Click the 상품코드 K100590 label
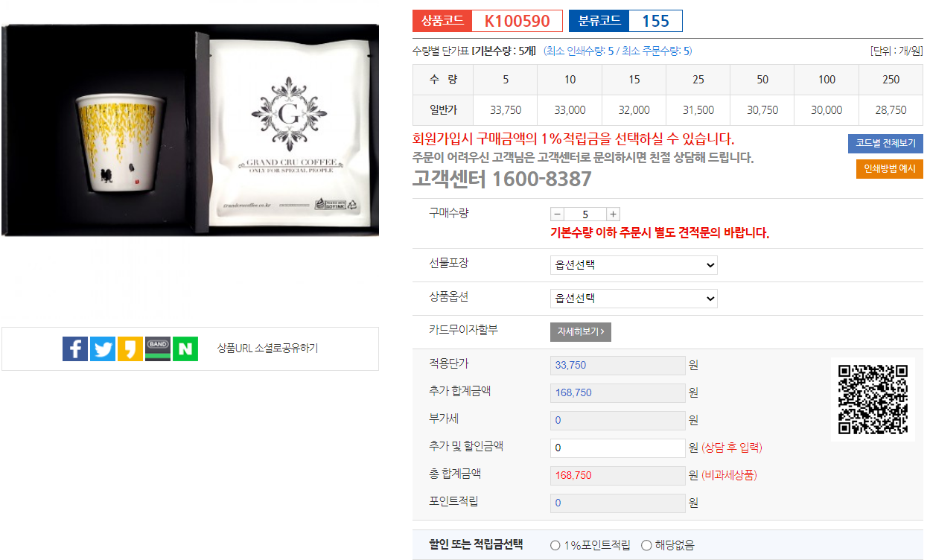 click(x=488, y=21)
